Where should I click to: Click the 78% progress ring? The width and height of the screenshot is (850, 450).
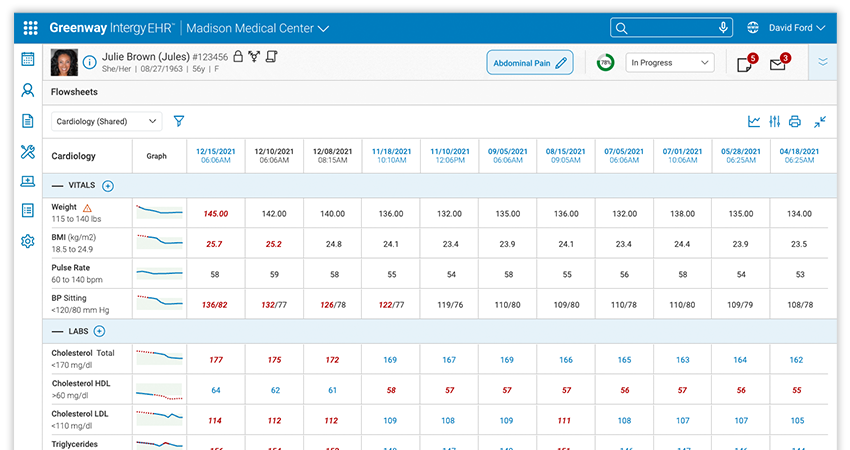tap(605, 63)
